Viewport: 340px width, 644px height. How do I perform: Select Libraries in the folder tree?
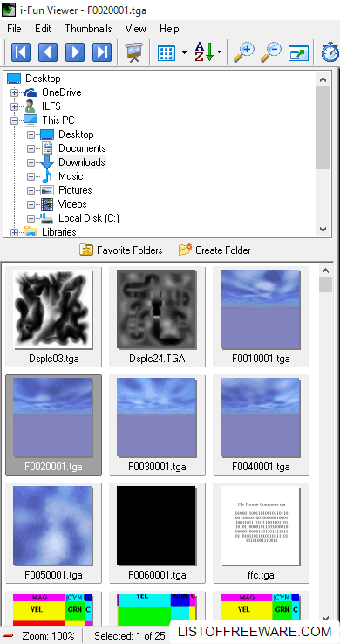point(59,232)
